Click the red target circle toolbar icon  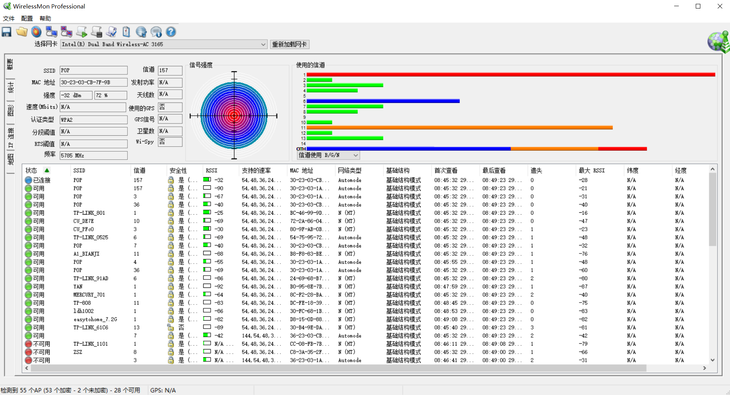(36, 32)
